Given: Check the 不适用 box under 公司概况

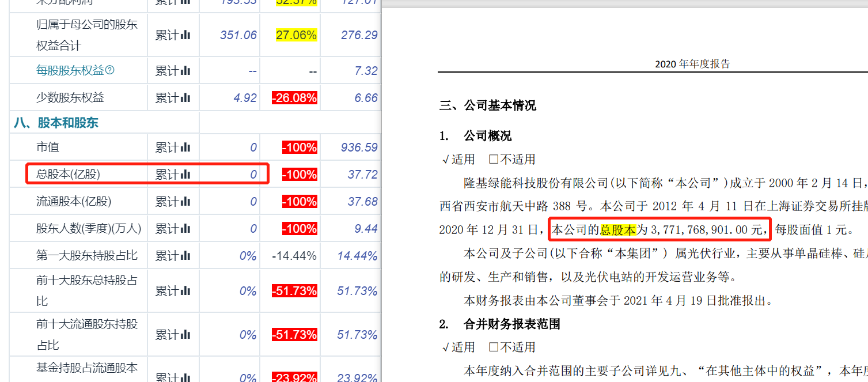Looking at the screenshot, I should (494, 160).
